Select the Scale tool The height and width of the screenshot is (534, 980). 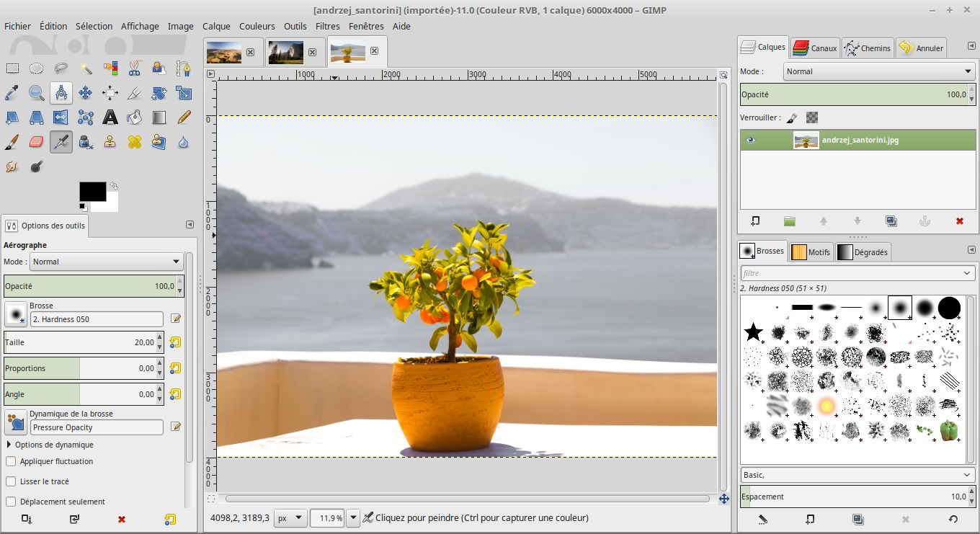pos(184,93)
